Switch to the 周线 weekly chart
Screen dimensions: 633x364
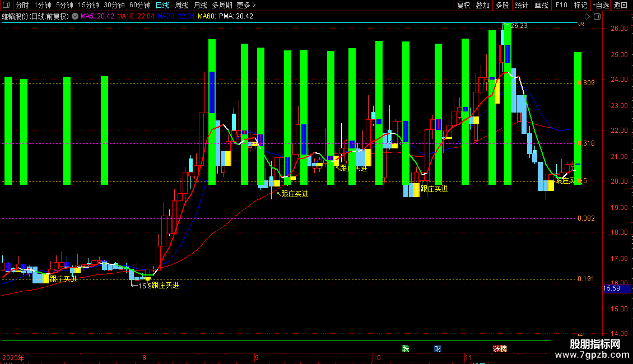[x=181, y=5]
